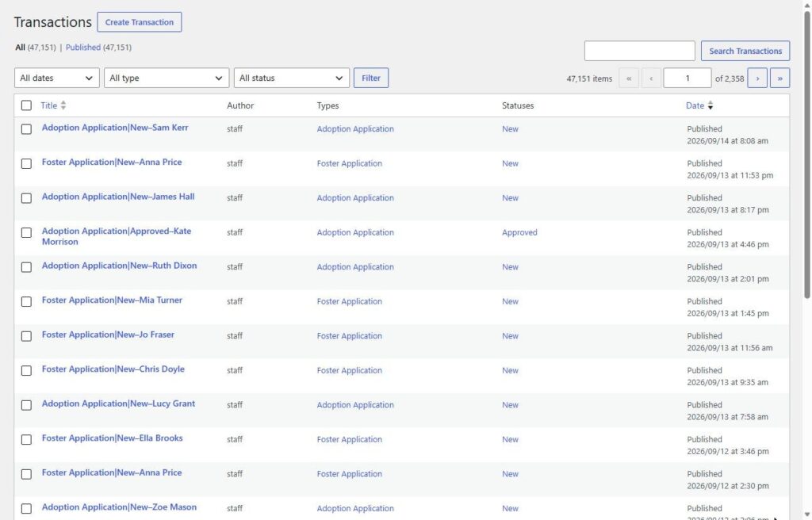Jump to the last page arrow
The image size is (812, 520).
[x=780, y=78]
